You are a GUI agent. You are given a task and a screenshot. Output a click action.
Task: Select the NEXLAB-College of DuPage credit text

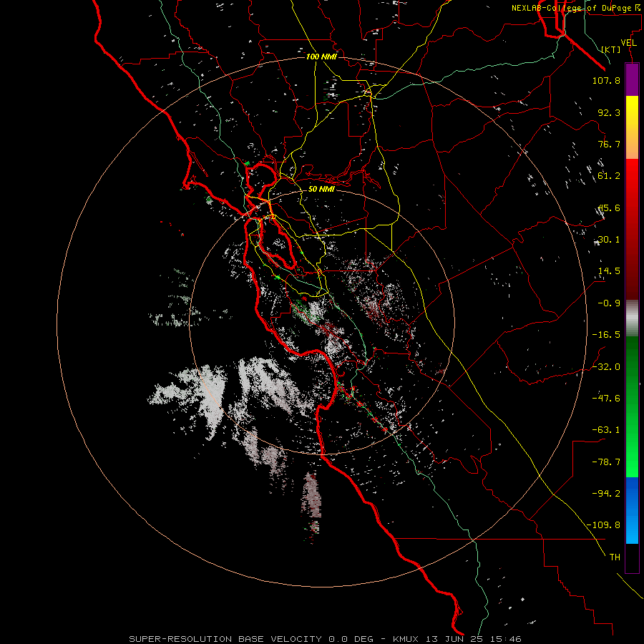(575, 8)
